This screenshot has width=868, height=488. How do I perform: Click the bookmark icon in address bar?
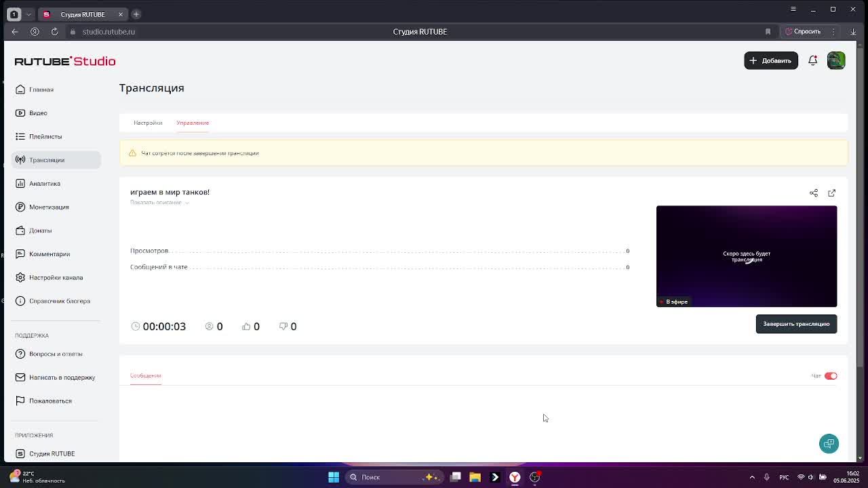pos(768,32)
